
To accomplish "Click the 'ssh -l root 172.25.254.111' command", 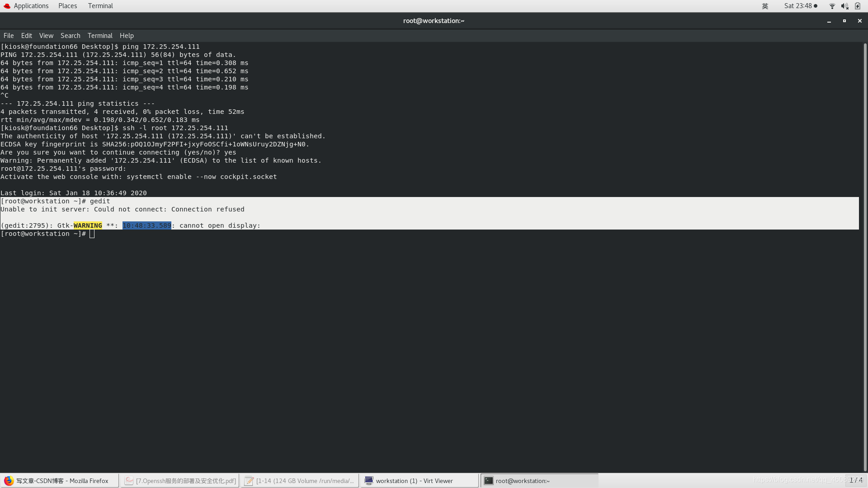I will (x=175, y=128).
